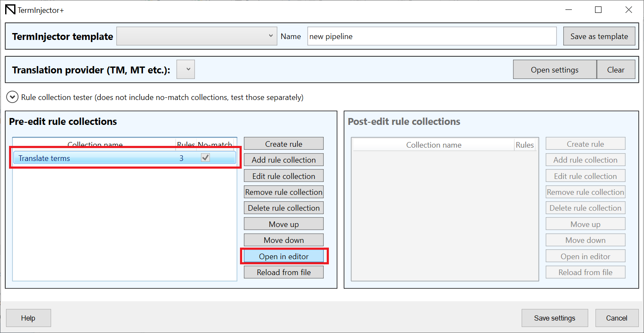Image resolution: width=644 pixels, height=333 pixels.
Task: Click Edit rule collection in pre-edit panel
Action: coord(283,176)
